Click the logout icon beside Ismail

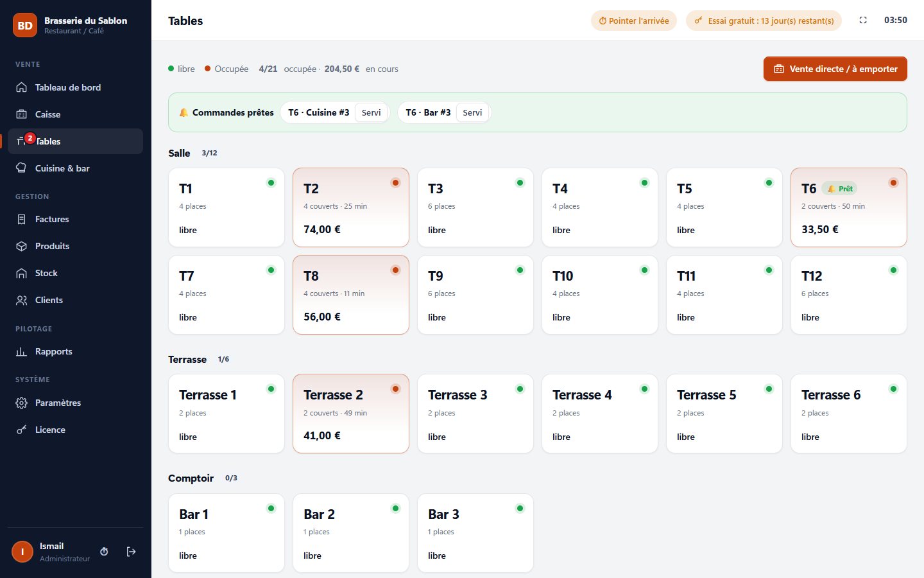coord(132,552)
